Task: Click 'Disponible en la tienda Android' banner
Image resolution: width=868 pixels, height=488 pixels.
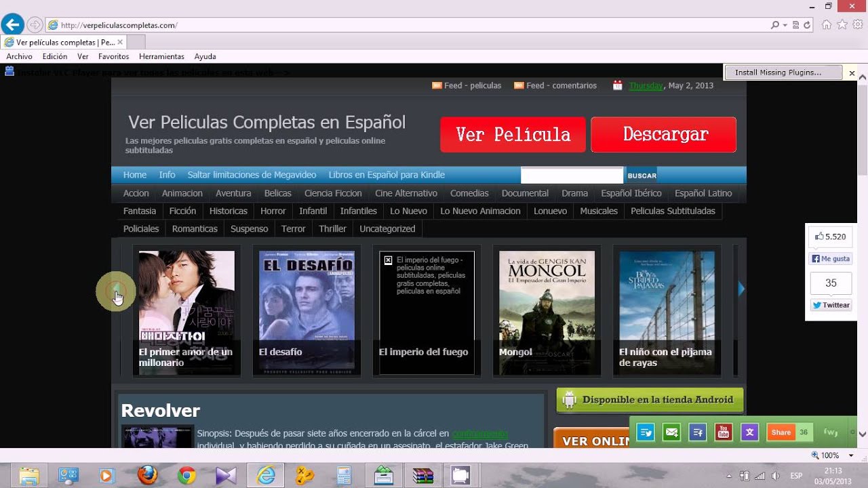Action: [650, 400]
